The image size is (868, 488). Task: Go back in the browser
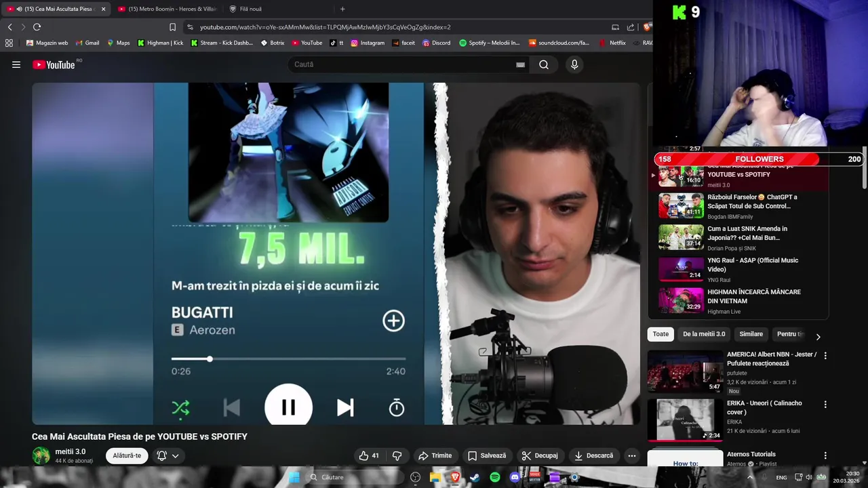(9, 27)
